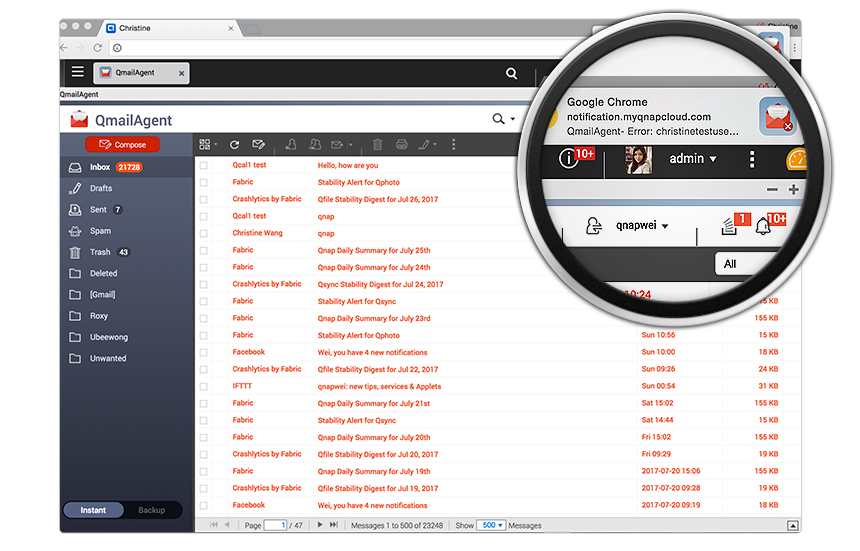The width and height of the screenshot is (860, 551).
Task: Click the forward mail toolbar icon
Action: 337,145
